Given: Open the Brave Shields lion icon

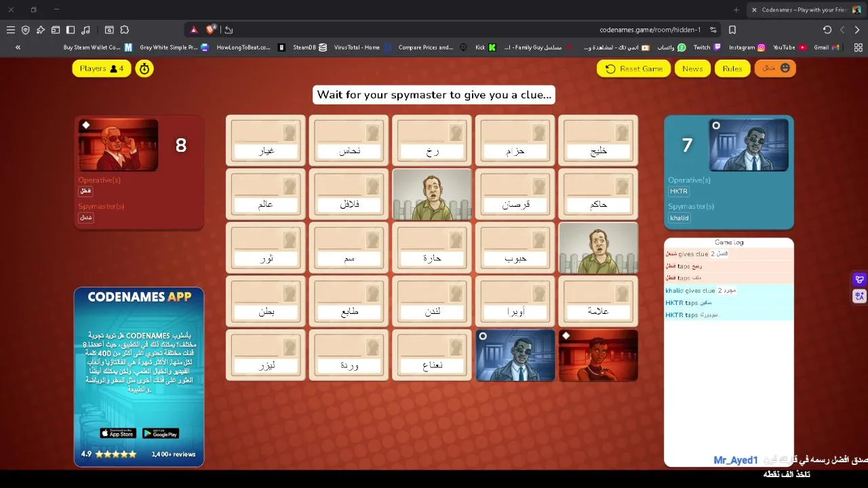Looking at the screenshot, I should click(x=211, y=30).
